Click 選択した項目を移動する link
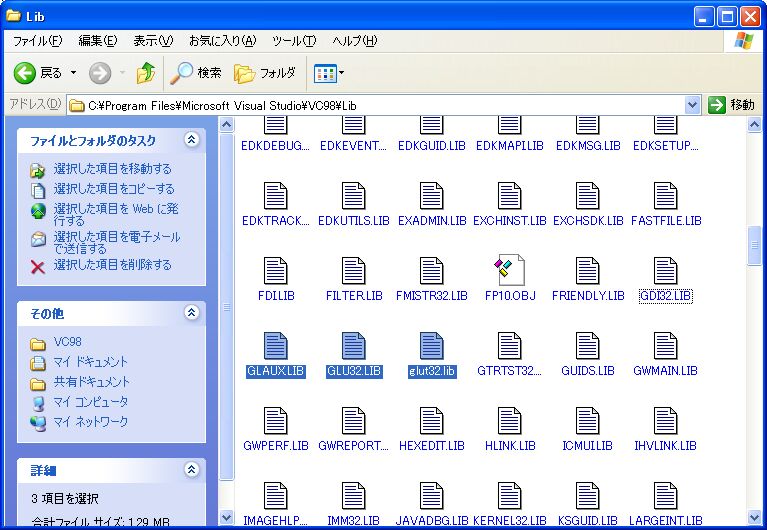 point(113,169)
